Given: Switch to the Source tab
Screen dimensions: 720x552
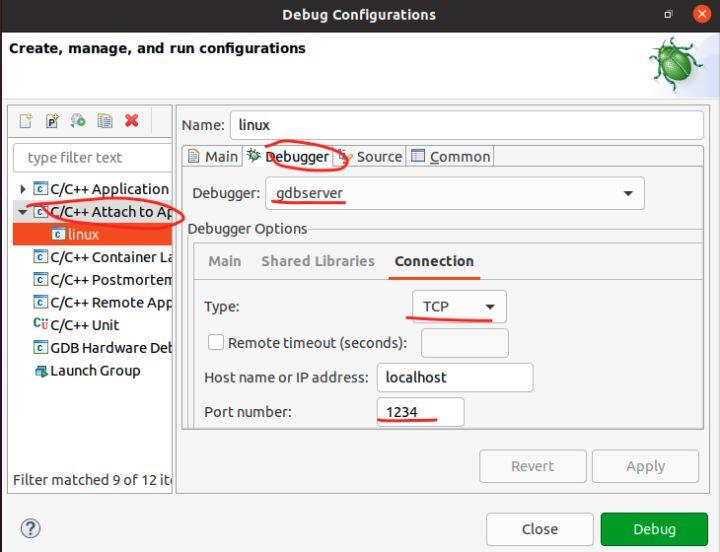Looking at the screenshot, I should click(x=370, y=156).
